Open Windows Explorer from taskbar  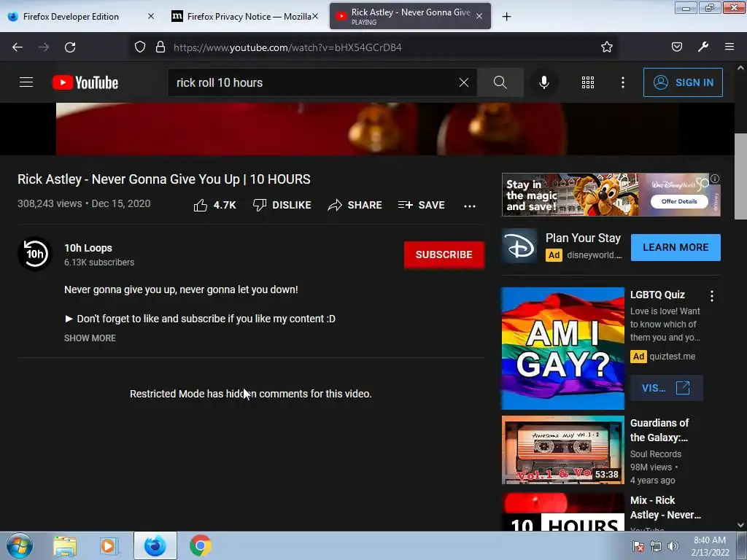[x=65, y=545]
